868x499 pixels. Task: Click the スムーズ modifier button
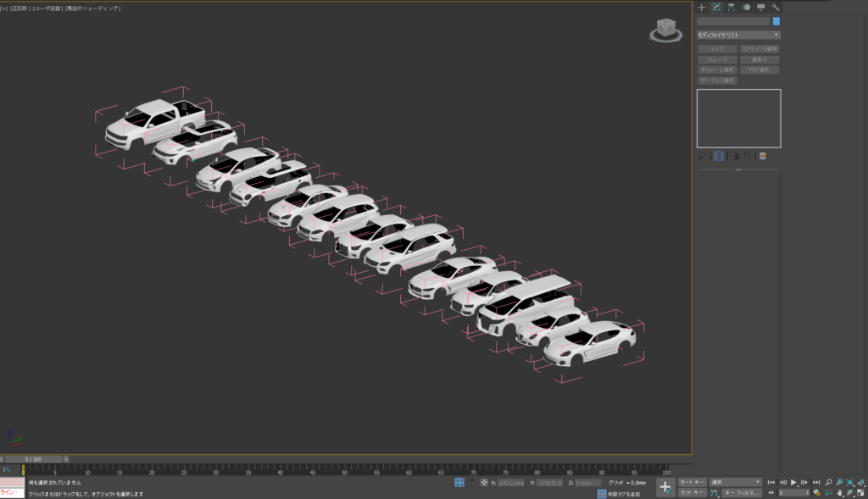coord(717,59)
